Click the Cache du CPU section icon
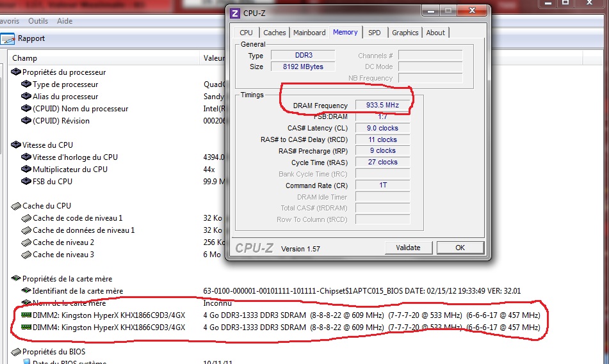The image size is (609, 364). (x=17, y=206)
